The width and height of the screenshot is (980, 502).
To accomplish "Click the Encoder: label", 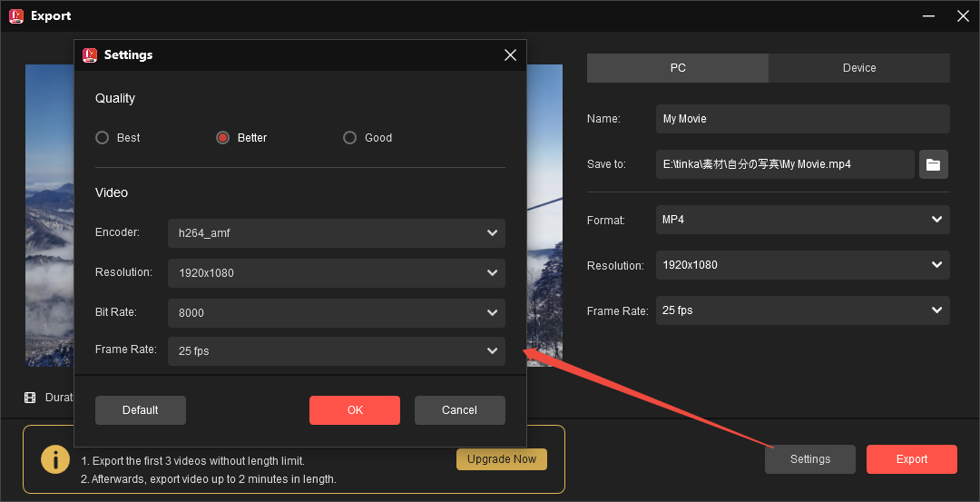I will pyautogui.click(x=117, y=231).
